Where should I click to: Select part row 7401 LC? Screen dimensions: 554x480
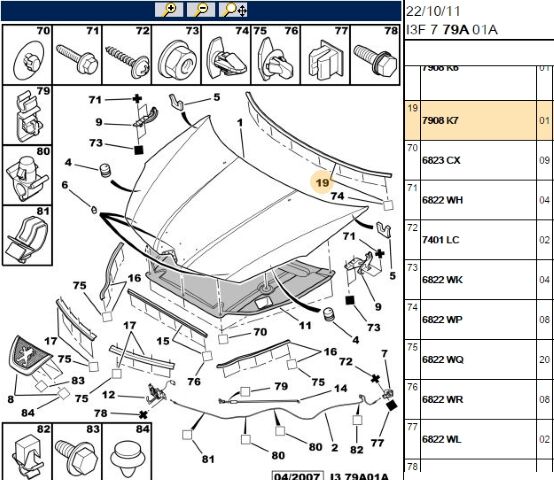479,240
